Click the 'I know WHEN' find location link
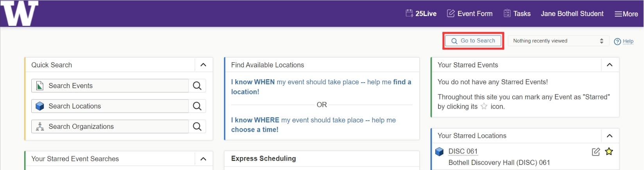Viewport: 644px width, 170px height. 321,87
